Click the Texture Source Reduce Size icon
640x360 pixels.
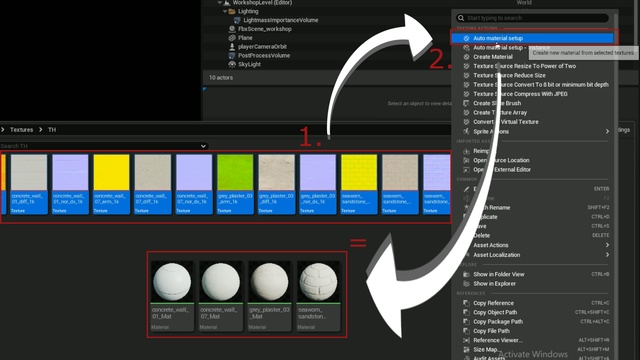coord(466,75)
